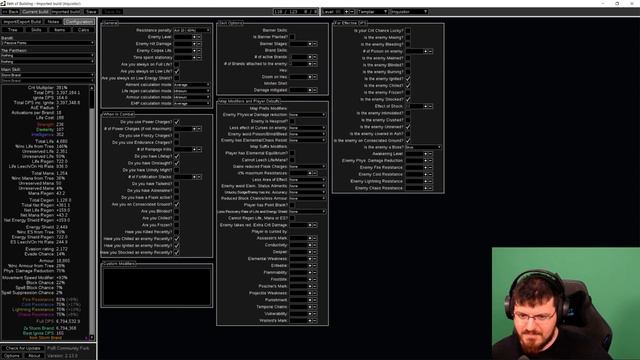Click the Configuration tab button
The image size is (640, 360).
[x=79, y=22]
